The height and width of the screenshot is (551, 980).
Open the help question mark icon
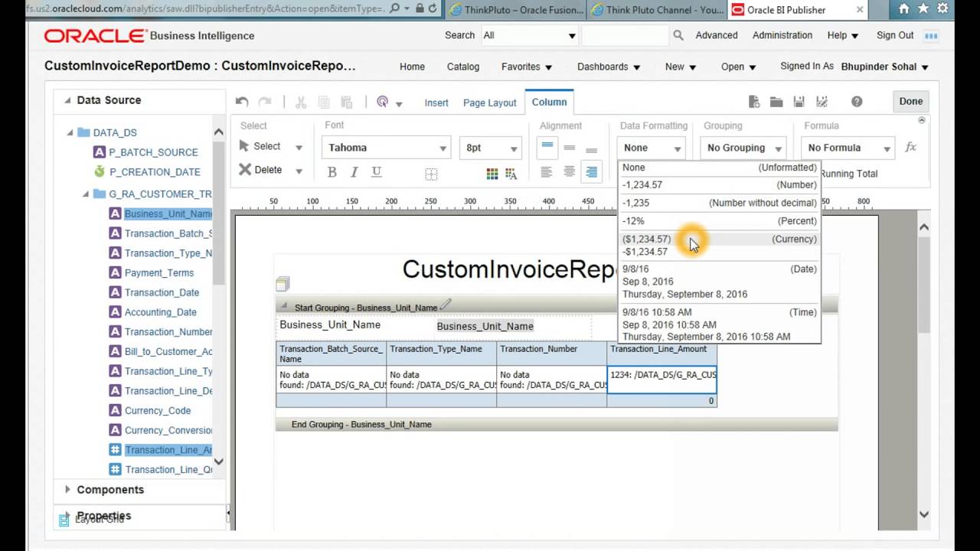point(857,102)
